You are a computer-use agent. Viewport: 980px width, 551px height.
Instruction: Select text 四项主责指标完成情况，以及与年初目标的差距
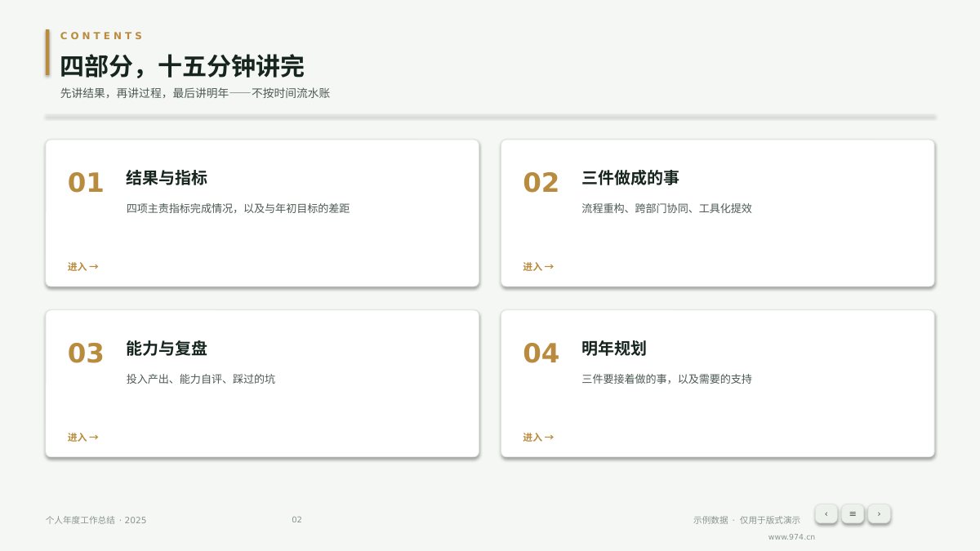[x=238, y=208]
